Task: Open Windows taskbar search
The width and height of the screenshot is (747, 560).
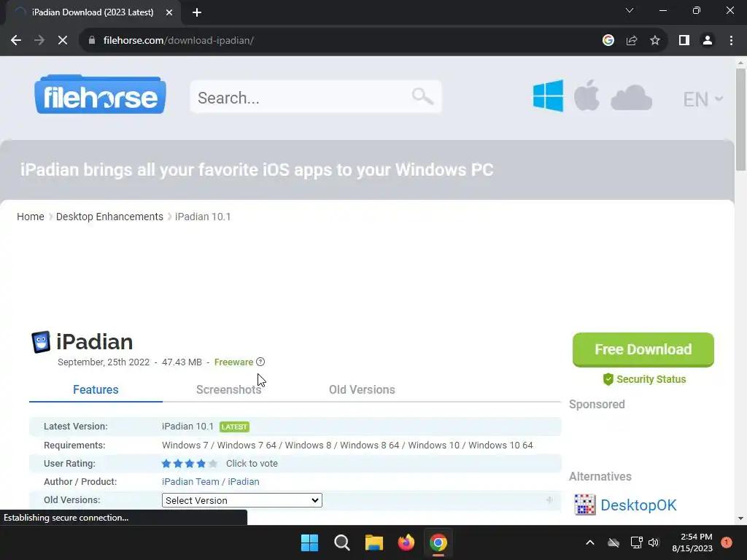Action: point(341,542)
